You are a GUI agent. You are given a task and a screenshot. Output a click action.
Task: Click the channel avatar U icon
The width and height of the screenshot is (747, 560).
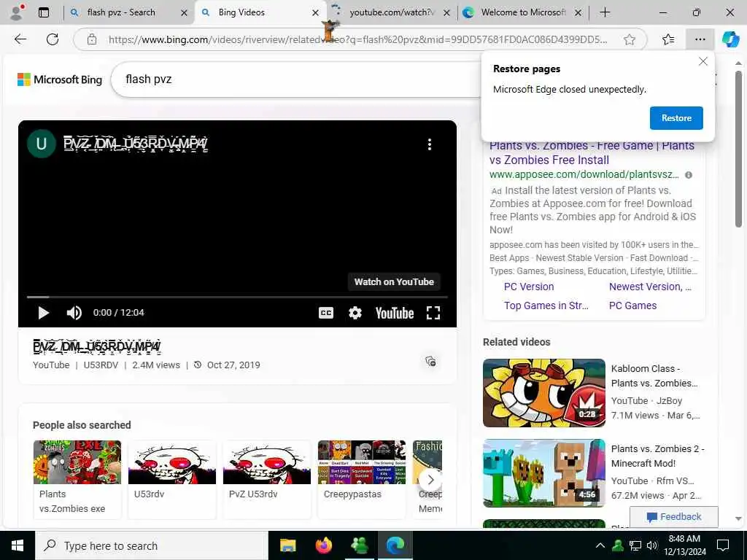(x=42, y=144)
